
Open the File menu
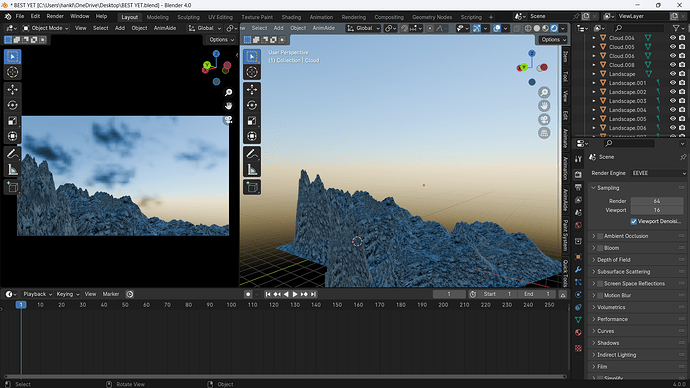coord(20,16)
